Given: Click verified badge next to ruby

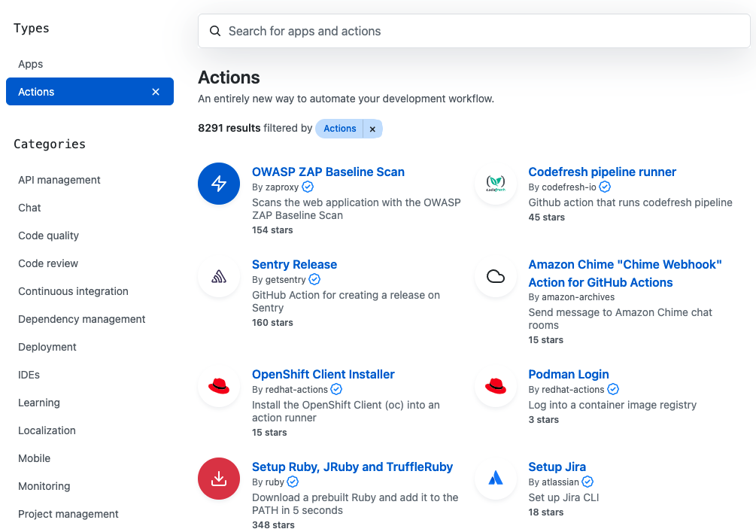Looking at the screenshot, I should (x=293, y=482).
